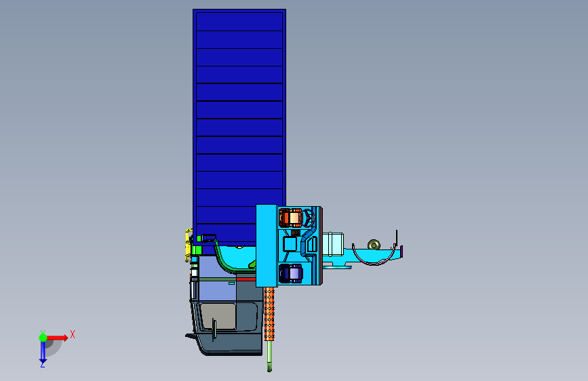
Task: Select the dark blue seat in the cabin
Action: click(291, 273)
